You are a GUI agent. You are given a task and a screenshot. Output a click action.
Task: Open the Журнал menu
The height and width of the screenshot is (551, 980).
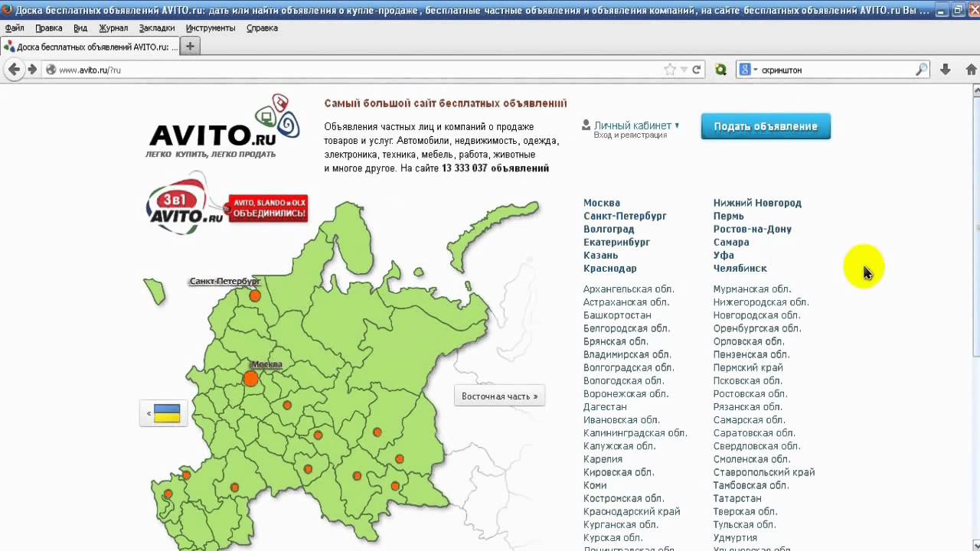pyautogui.click(x=113, y=28)
